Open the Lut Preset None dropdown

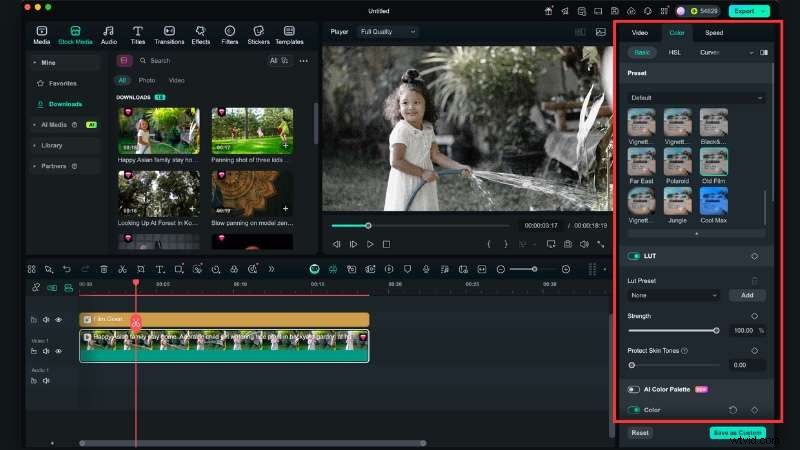(674, 295)
